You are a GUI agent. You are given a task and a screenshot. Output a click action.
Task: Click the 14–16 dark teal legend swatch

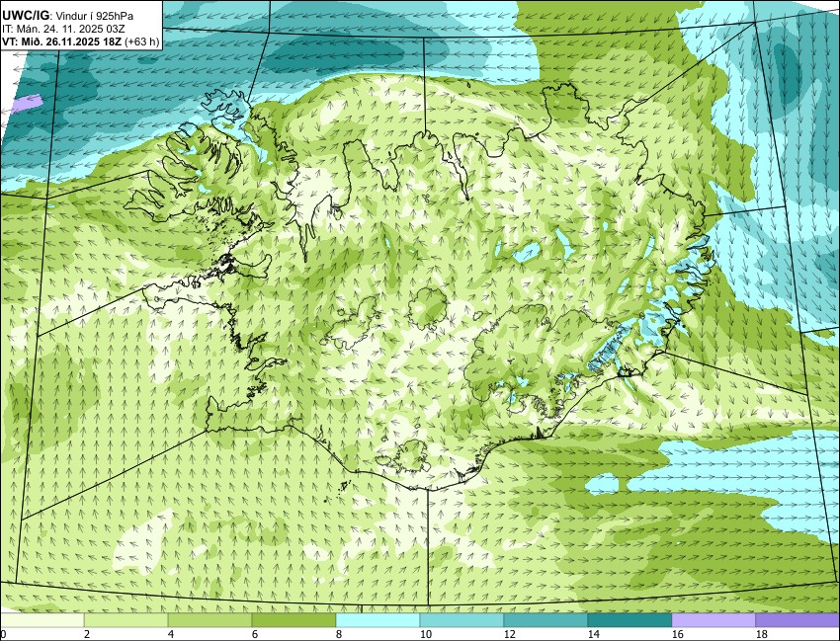[x=630, y=620]
